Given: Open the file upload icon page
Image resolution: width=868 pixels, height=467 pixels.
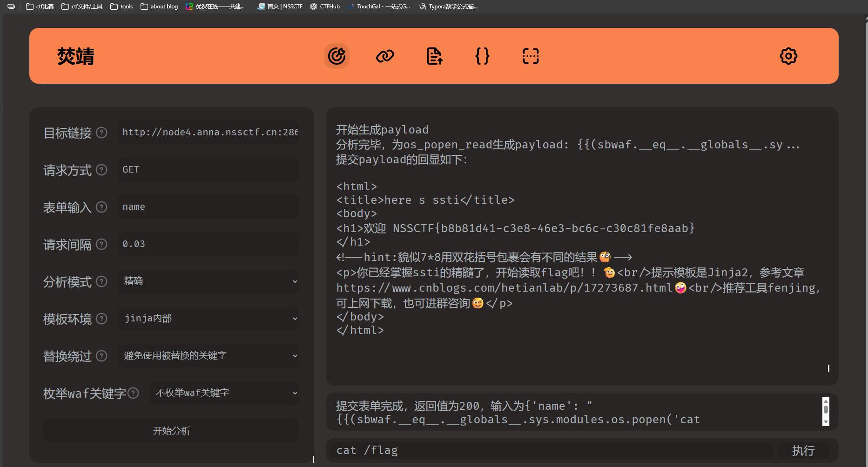Looking at the screenshot, I should click(x=434, y=56).
